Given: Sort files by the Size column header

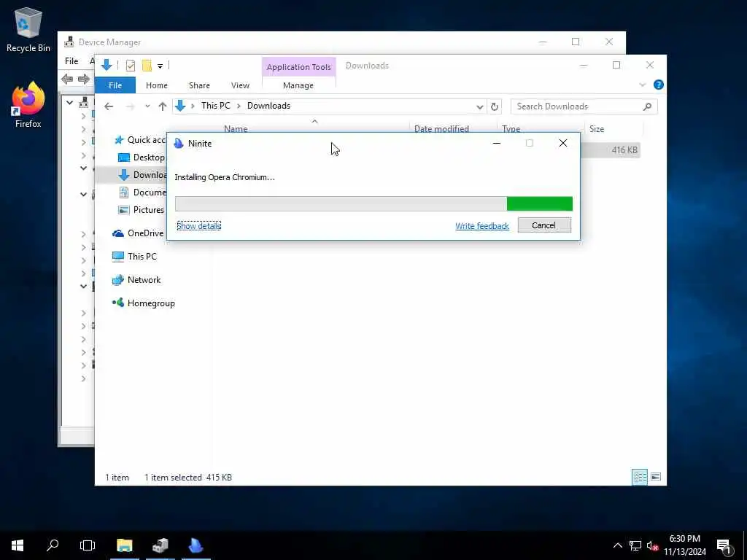Looking at the screenshot, I should pyautogui.click(x=597, y=129).
